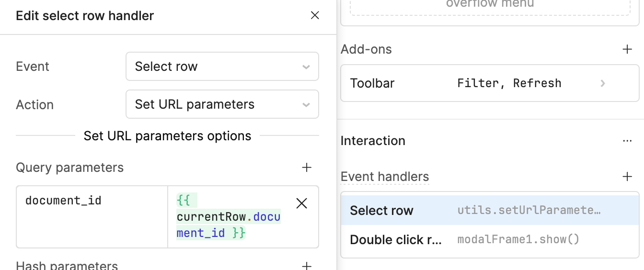Expand the Toolbar add-on chevron arrow
This screenshot has height=270, width=644.
pyautogui.click(x=603, y=83)
